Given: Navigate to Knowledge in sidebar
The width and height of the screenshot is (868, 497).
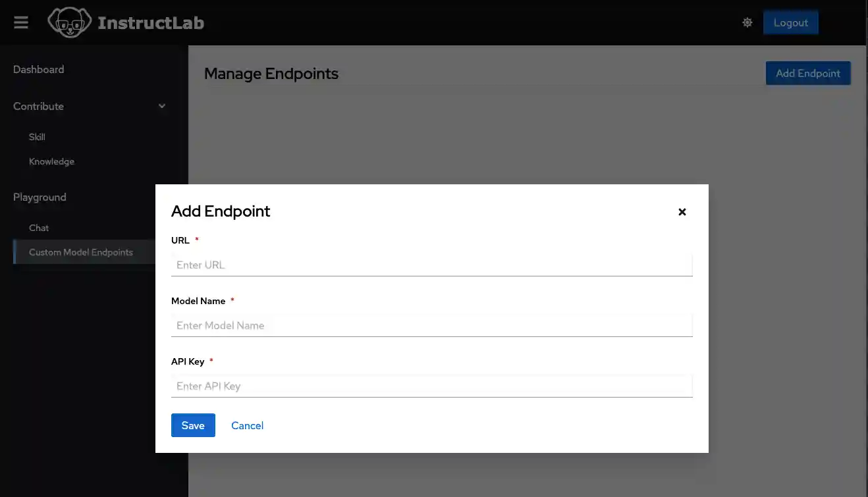Looking at the screenshot, I should (x=51, y=161).
